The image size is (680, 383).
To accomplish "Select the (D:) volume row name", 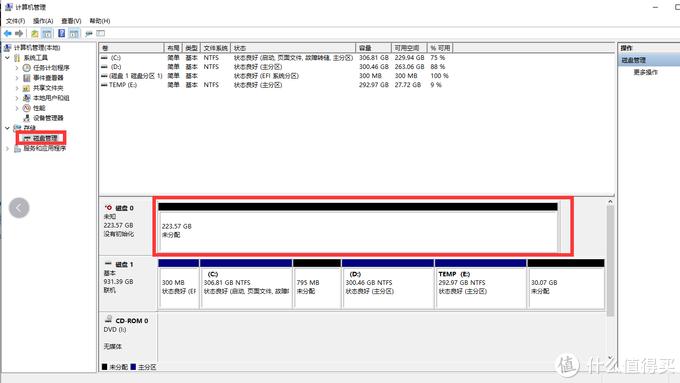I will [x=116, y=67].
